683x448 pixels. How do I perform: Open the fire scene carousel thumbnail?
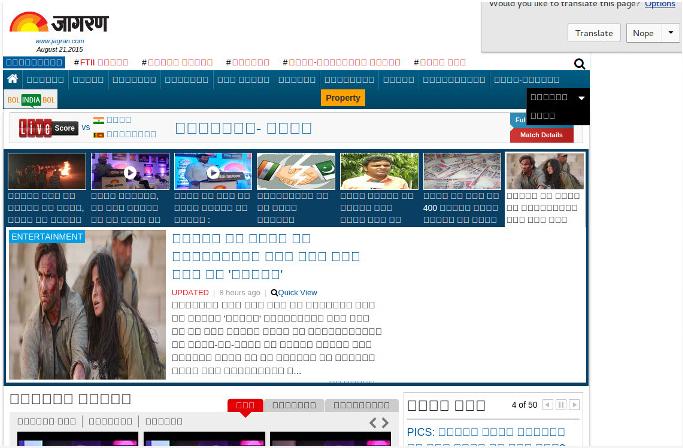47,171
